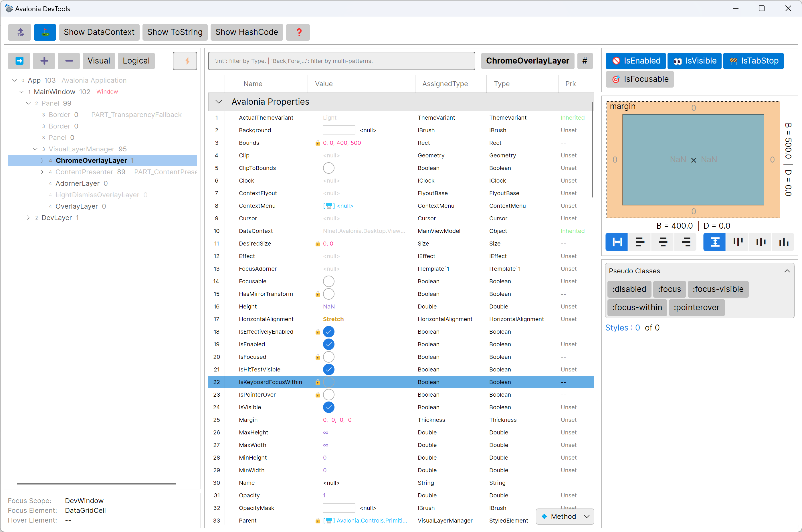The image size is (802, 532).
Task: Click the Avalonia DevTools title bar icon
Action: 9,9
